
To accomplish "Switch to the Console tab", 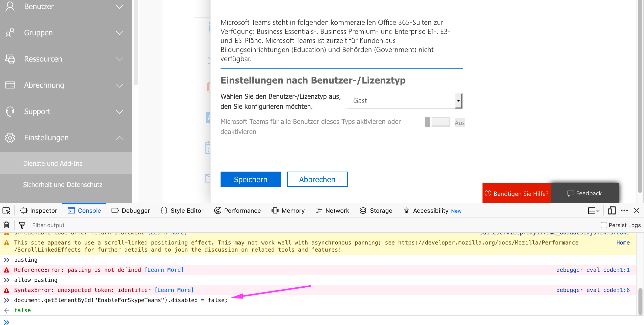I will [84, 211].
